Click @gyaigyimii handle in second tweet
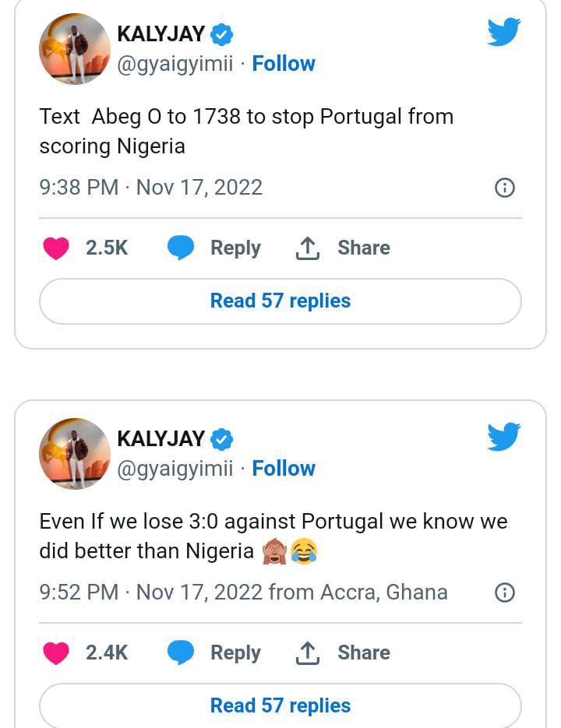561x728 pixels. click(x=175, y=469)
